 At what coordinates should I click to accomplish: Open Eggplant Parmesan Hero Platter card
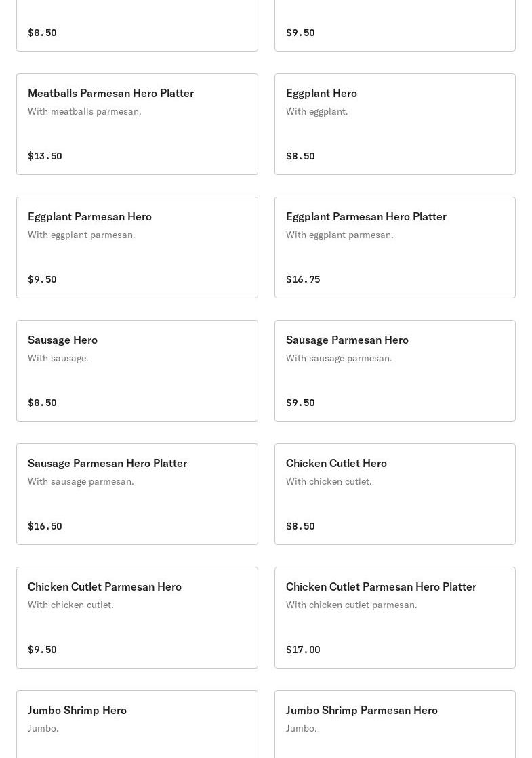coord(394,247)
